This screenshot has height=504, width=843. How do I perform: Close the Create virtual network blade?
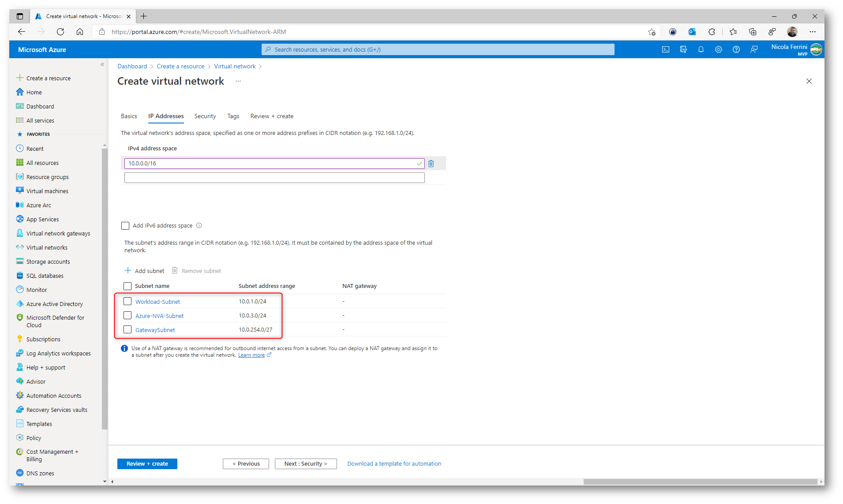coord(809,81)
